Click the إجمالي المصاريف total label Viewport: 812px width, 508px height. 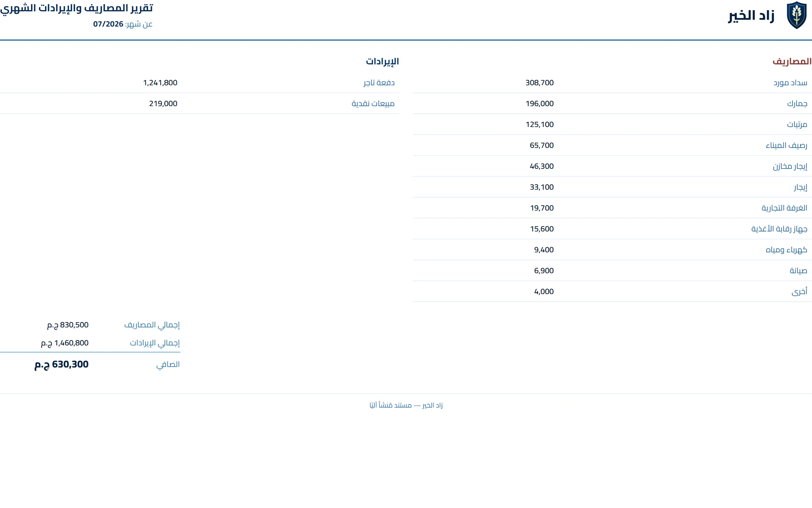(152, 325)
